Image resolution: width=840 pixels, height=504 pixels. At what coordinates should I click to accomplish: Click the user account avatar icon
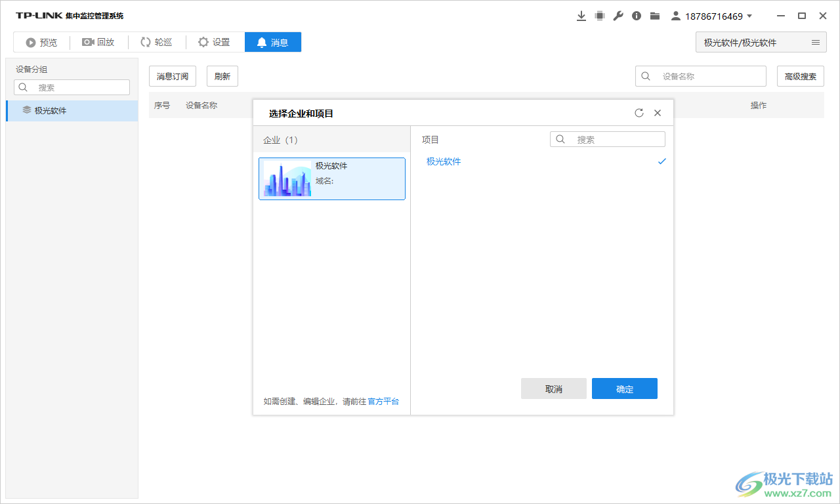tap(675, 16)
